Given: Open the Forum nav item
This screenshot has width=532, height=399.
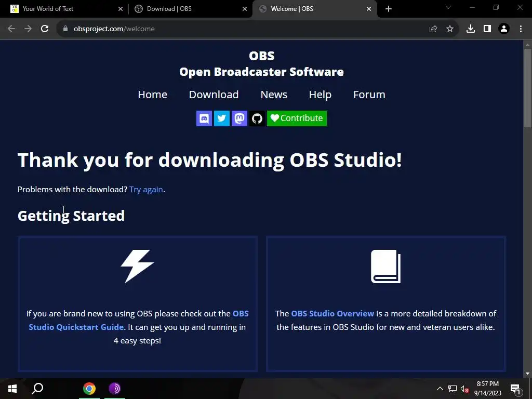Looking at the screenshot, I should pyautogui.click(x=369, y=95).
